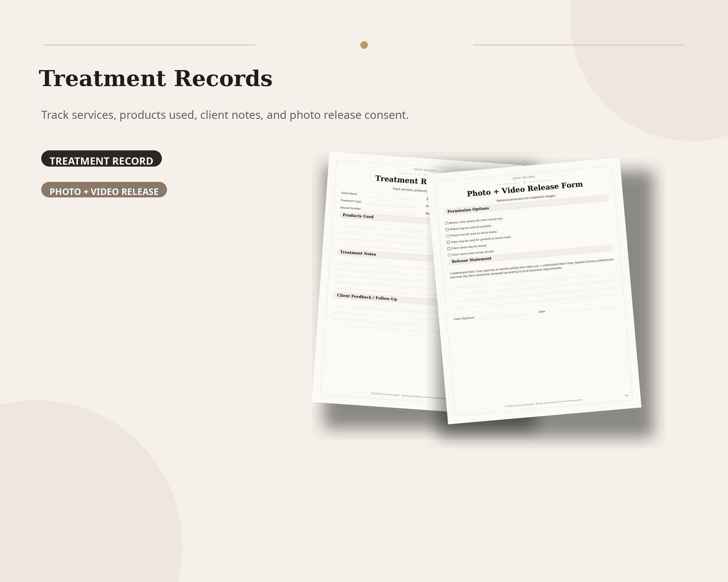Click the gold dot at the top center

364,45
